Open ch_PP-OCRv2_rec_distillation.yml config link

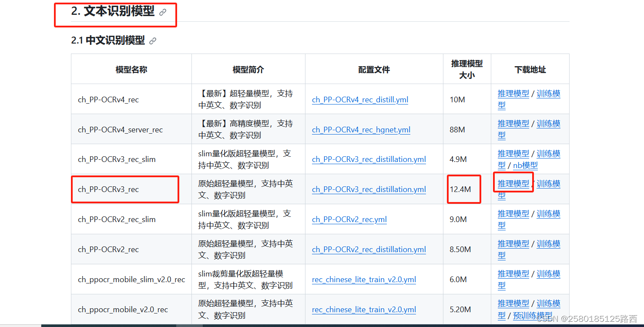(x=369, y=249)
